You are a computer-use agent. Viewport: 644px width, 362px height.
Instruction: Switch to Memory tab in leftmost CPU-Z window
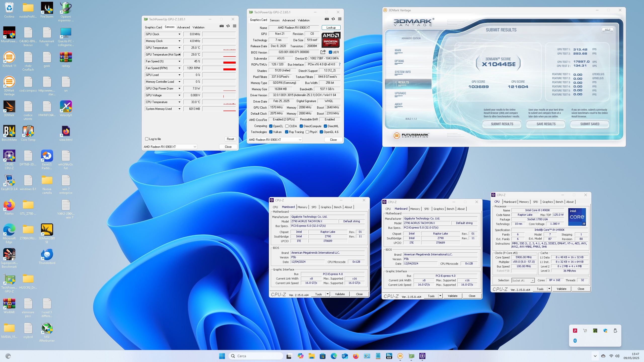pyautogui.click(x=302, y=207)
